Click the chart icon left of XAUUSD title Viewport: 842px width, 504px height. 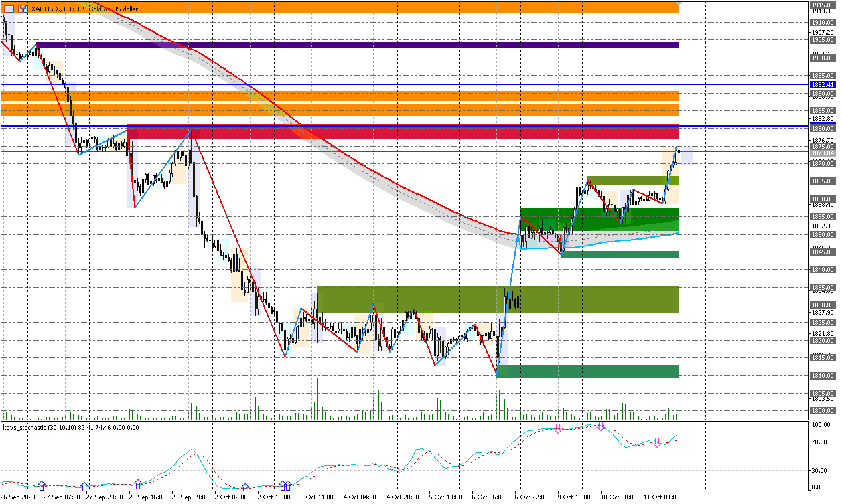[x=23, y=9]
